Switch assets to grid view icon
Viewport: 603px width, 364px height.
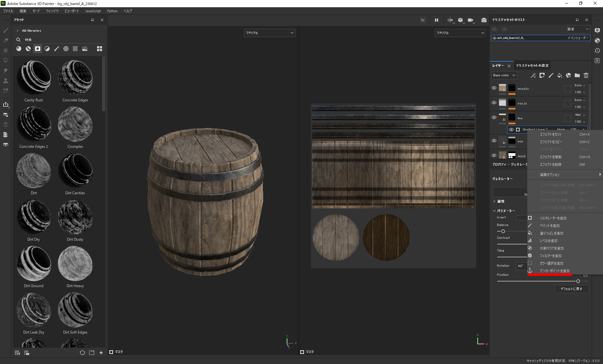[x=100, y=49]
